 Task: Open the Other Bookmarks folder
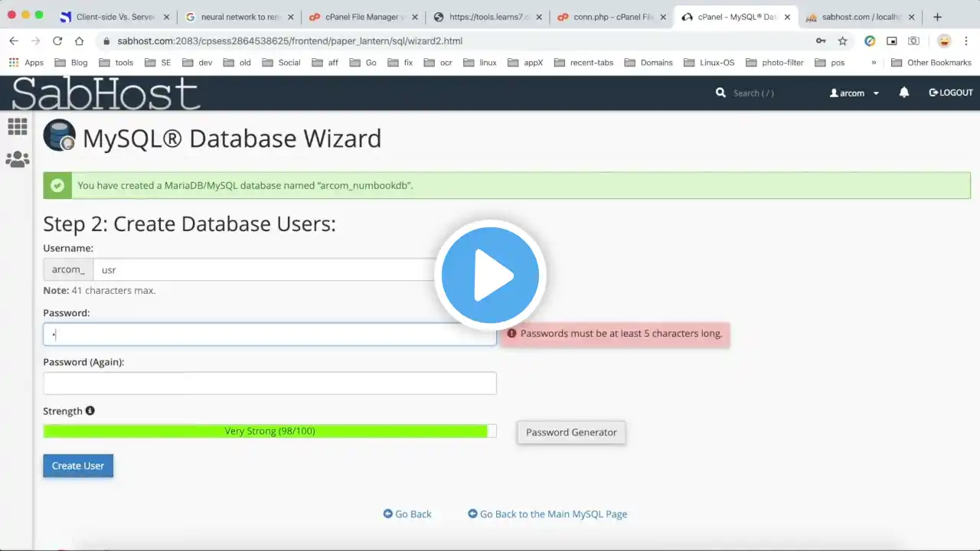[x=932, y=63]
